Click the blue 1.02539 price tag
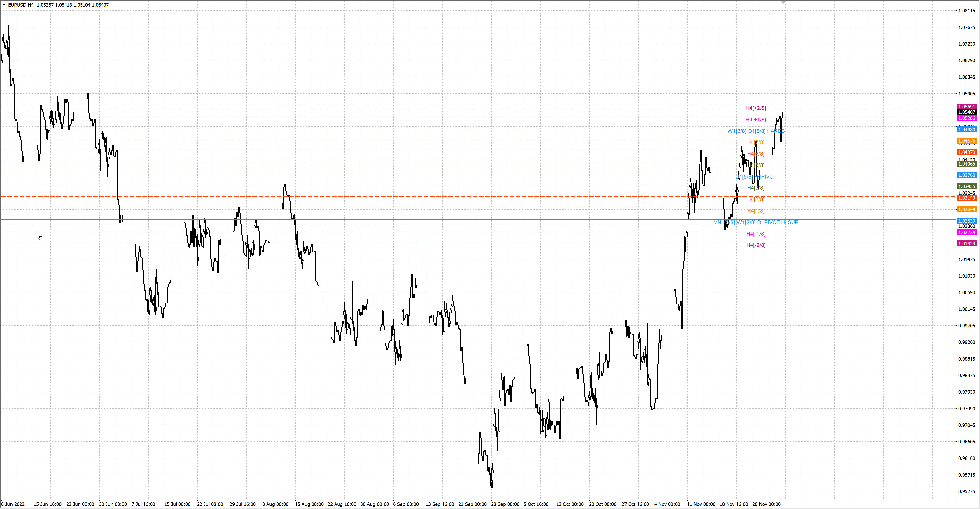Screen dimensions: 980x509 click(x=966, y=221)
